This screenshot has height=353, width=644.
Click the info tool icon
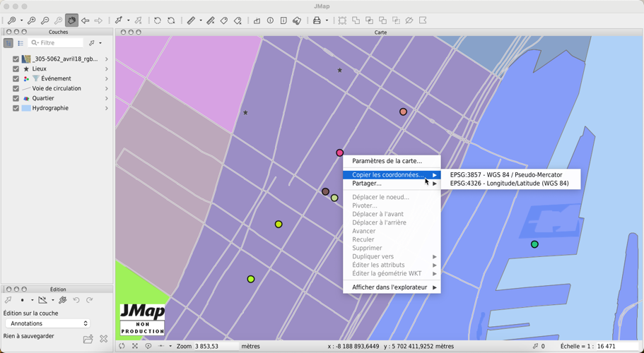(270, 20)
